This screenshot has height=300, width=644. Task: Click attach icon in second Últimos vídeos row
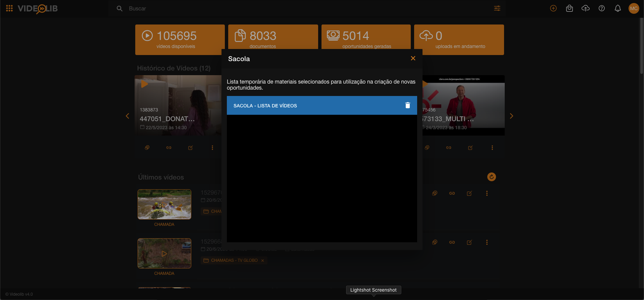(435, 242)
